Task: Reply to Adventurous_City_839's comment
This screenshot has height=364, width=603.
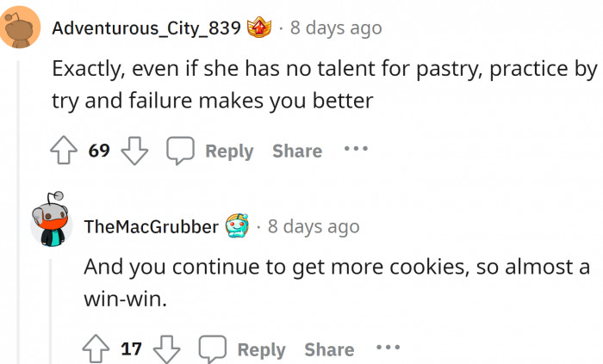Action: [229, 151]
